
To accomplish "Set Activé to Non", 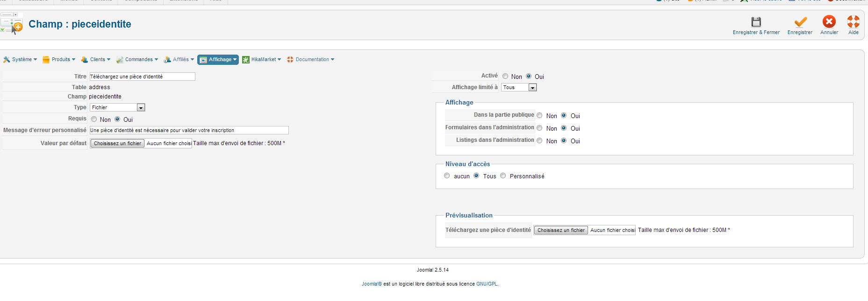I will 505,76.
